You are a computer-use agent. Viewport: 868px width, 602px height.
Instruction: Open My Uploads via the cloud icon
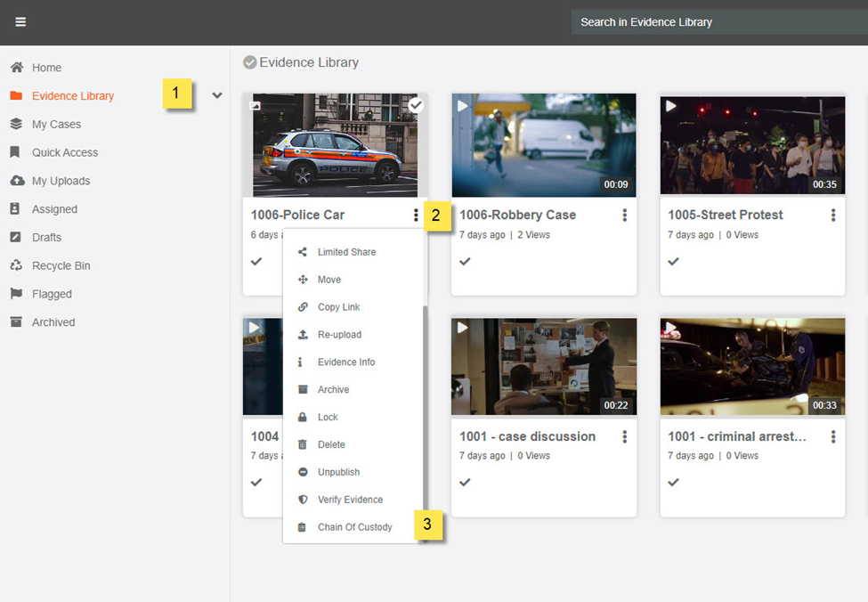click(18, 181)
